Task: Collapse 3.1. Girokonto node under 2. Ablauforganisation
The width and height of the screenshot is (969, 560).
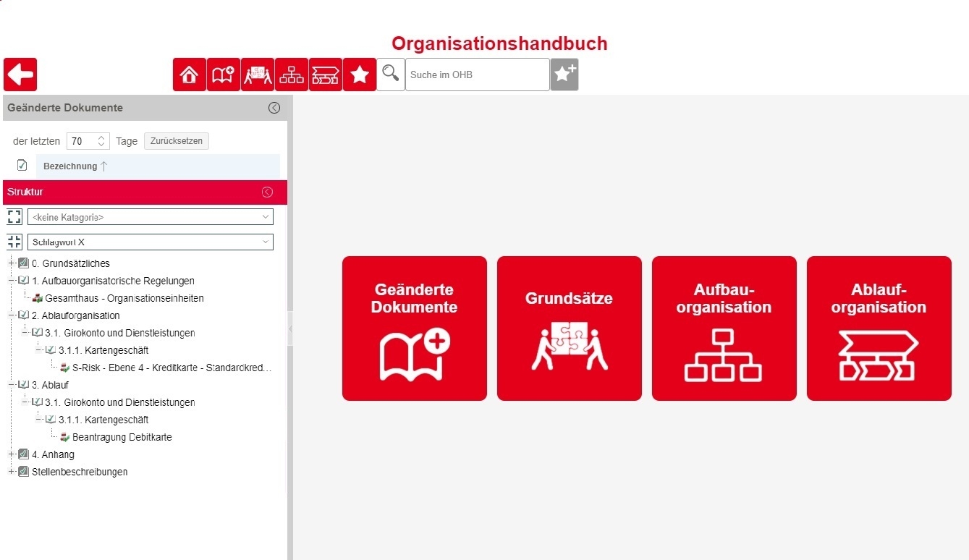Action: [25, 333]
